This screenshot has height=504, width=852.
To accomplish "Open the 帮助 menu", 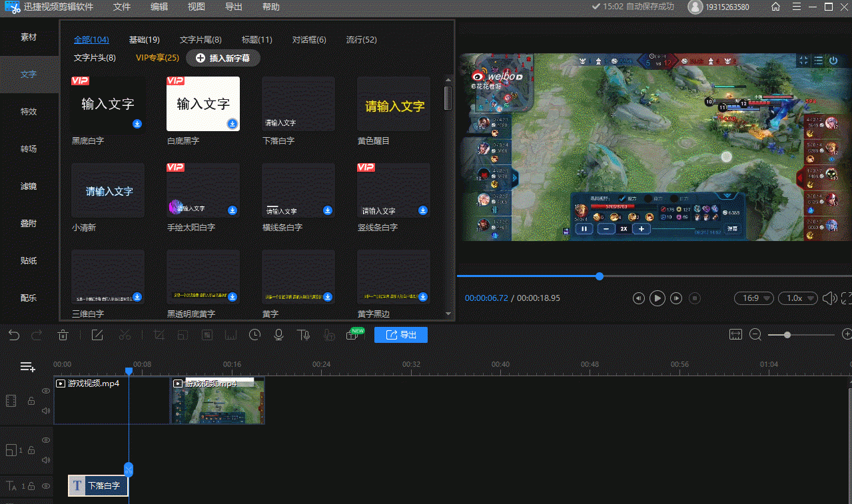I will coord(271,7).
